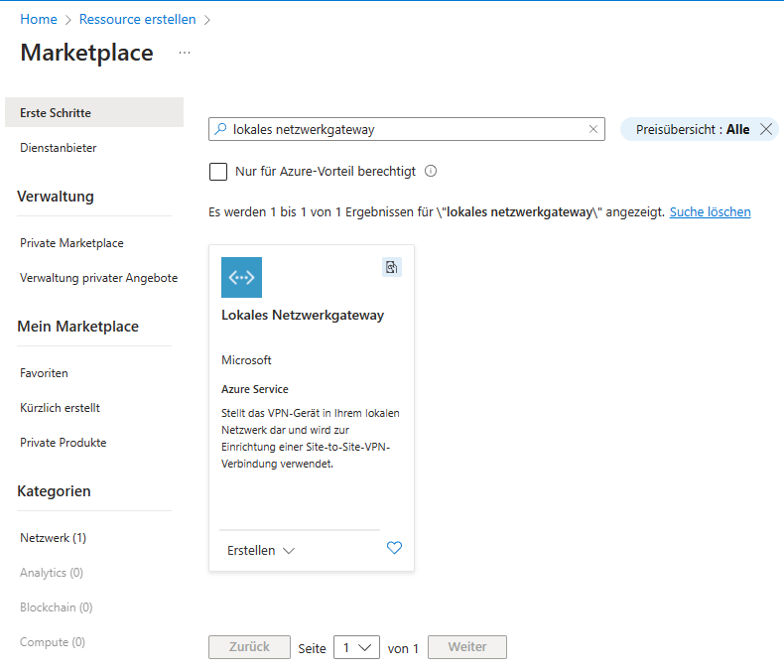Expand the Erstellen dropdown on the card
784x672 pixels.
point(261,551)
